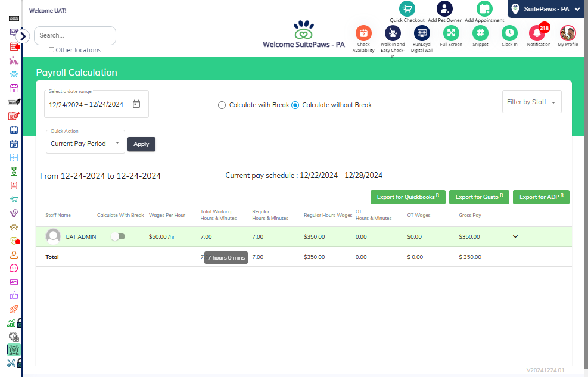The image size is (588, 377).
Task: Click Export for Quickbooks
Action: [x=407, y=197]
